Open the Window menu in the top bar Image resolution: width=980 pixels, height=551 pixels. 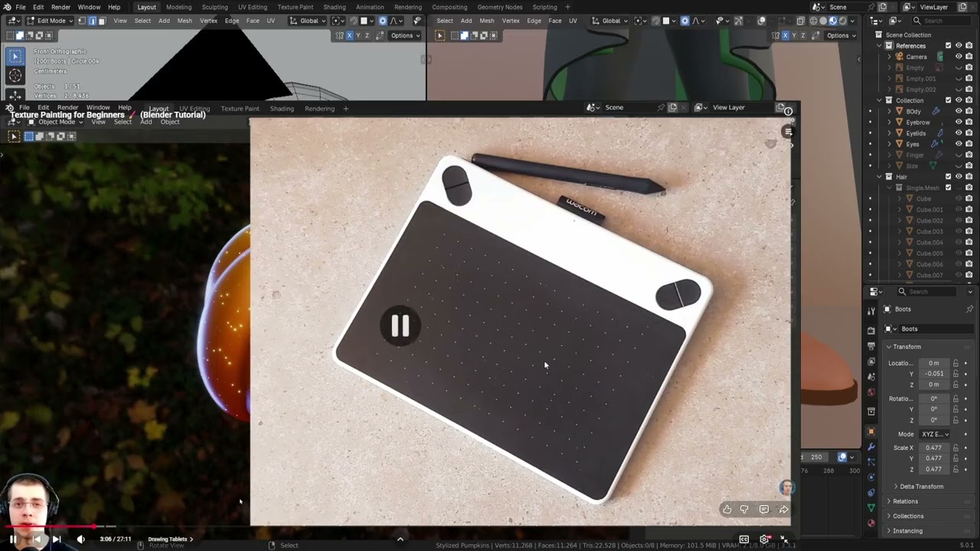(89, 7)
